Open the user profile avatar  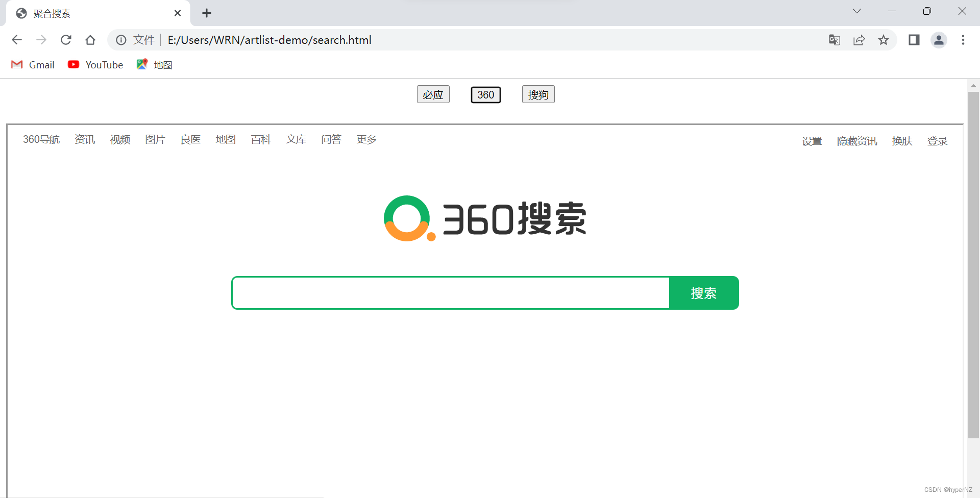tap(939, 40)
